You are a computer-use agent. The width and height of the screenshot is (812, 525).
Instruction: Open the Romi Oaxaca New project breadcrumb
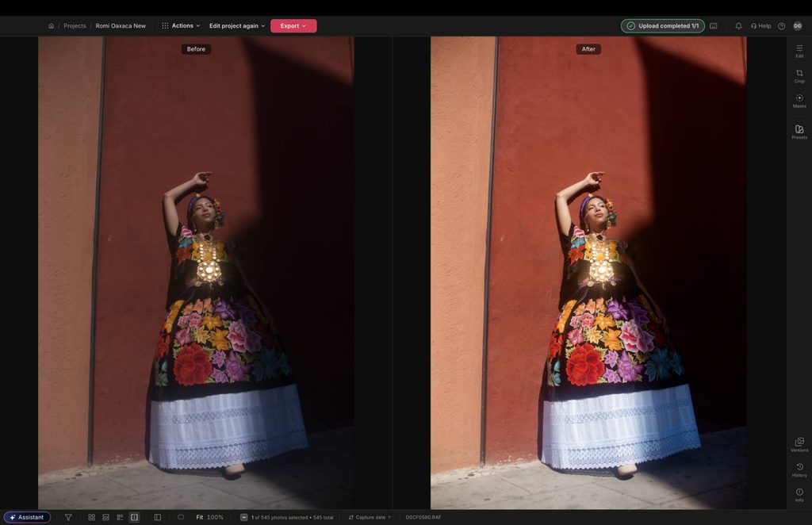[121, 26]
